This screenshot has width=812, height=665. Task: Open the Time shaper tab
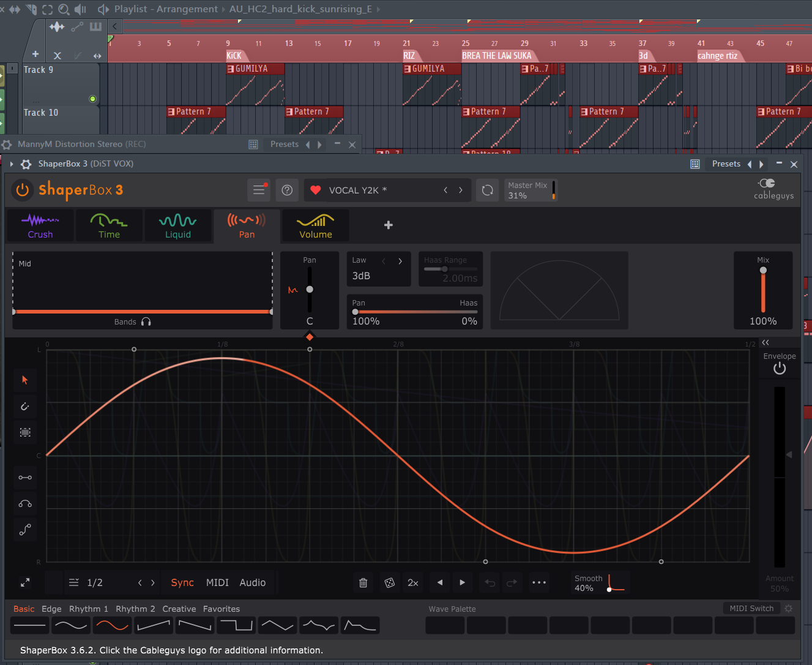pos(109,225)
